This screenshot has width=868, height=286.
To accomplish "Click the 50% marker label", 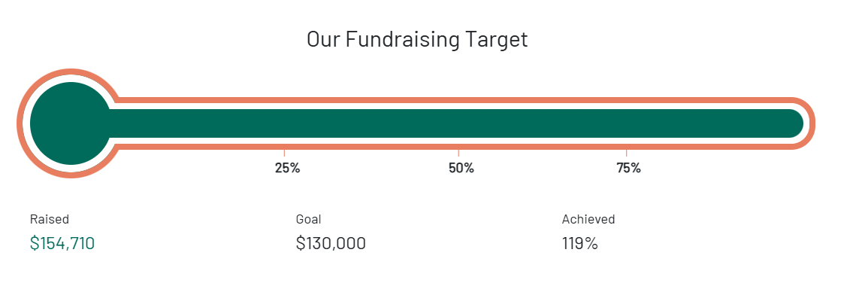I will tap(461, 168).
